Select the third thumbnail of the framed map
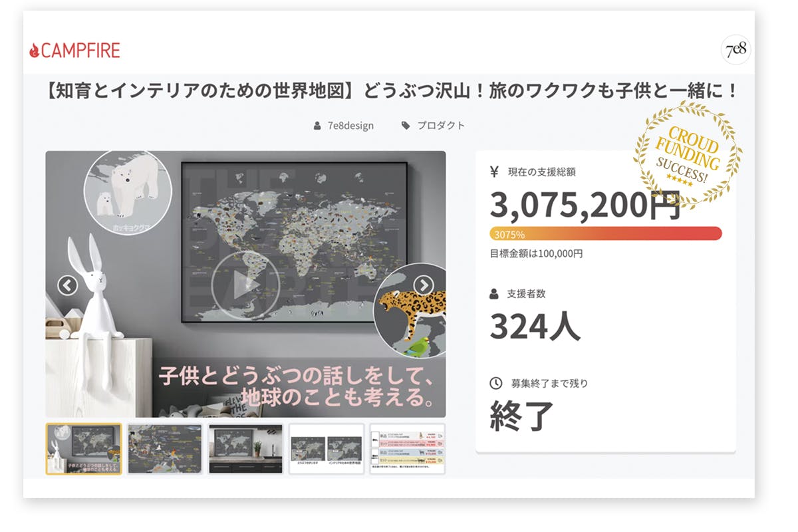Viewport: 798px width, 532px height. (x=245, y=449)
